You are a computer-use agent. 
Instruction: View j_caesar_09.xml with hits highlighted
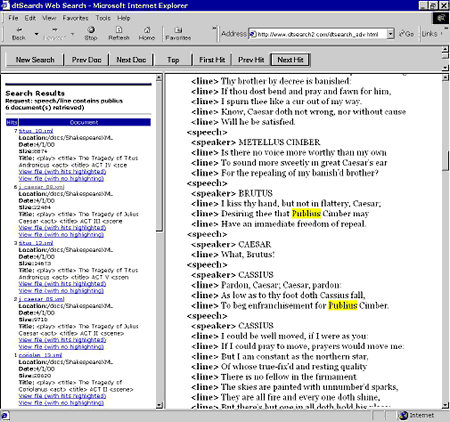tap(62, 228)
